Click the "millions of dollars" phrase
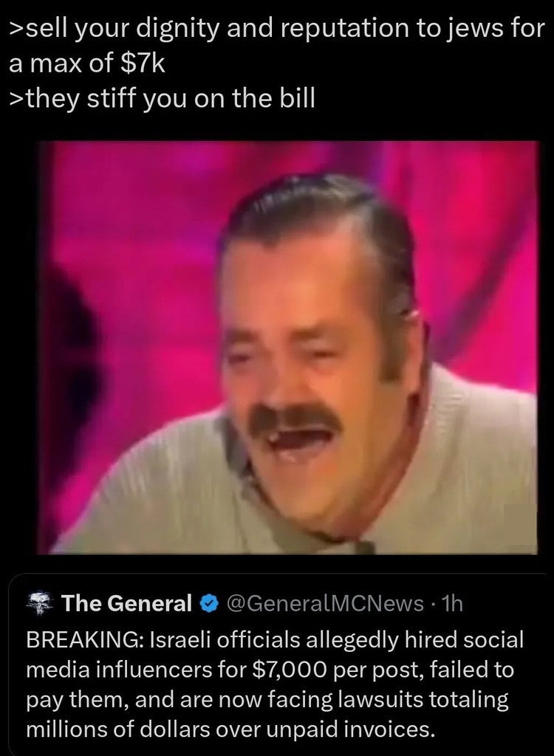554x756 pixels. pos(117,729)
